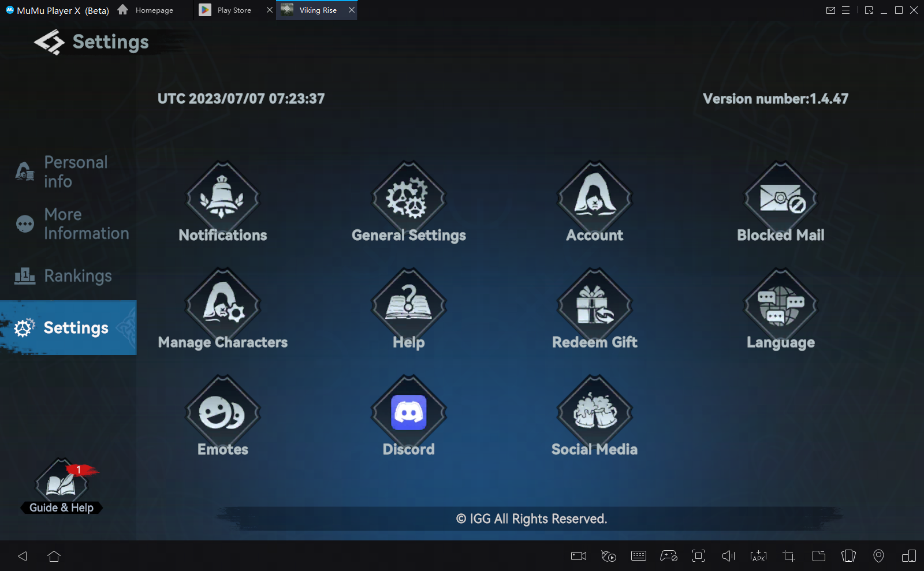Open MuMu hamburger menu
This screenshot has width=924, height=571.
846,10
